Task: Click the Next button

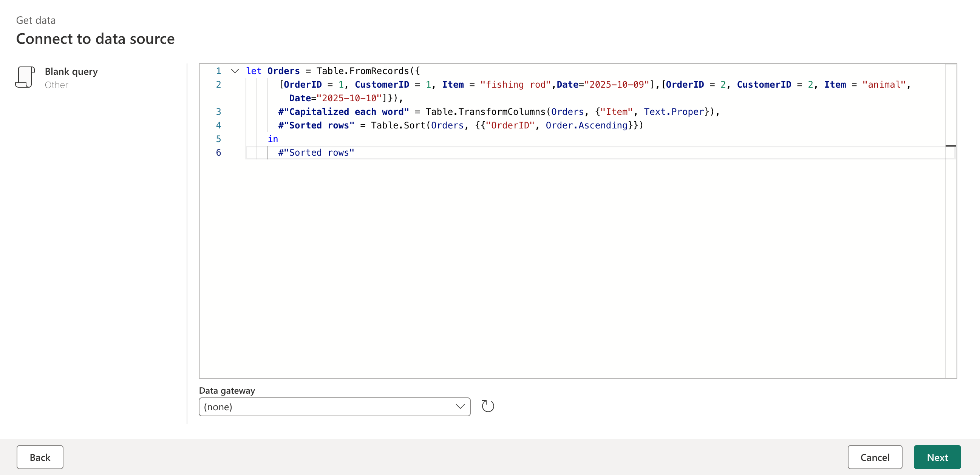Action: [x=937, y=457]
